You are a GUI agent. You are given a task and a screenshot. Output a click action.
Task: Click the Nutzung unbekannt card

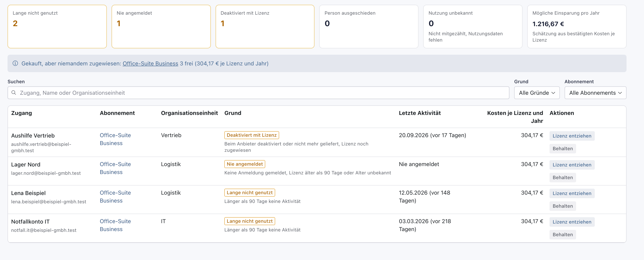pyautogui.click(x=472, y=26)
